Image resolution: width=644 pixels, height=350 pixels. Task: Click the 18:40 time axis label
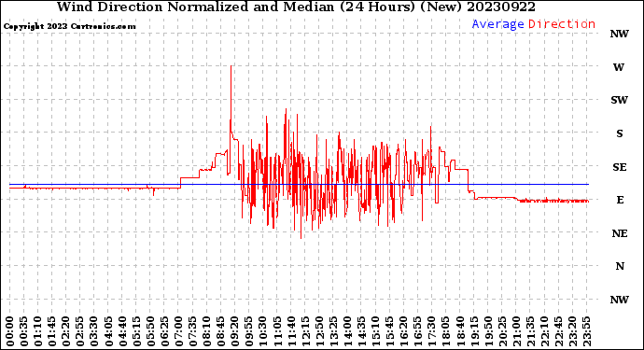[x=459, y=331]
